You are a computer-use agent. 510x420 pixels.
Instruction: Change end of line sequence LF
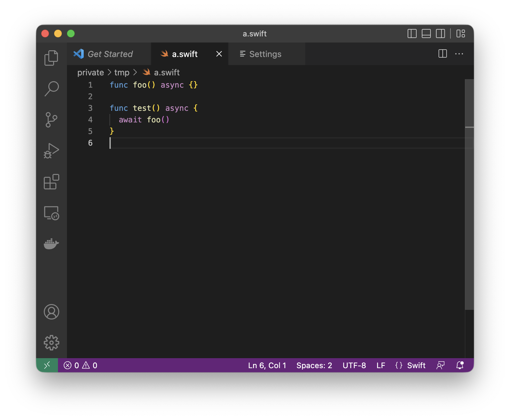point(381,365)
